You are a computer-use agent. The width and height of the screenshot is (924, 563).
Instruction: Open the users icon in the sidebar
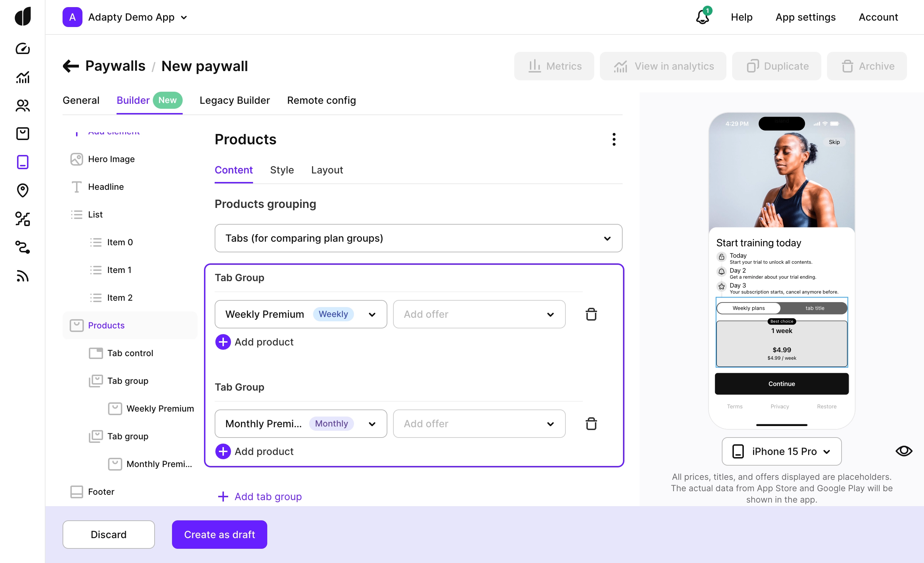tap(22, 106)
